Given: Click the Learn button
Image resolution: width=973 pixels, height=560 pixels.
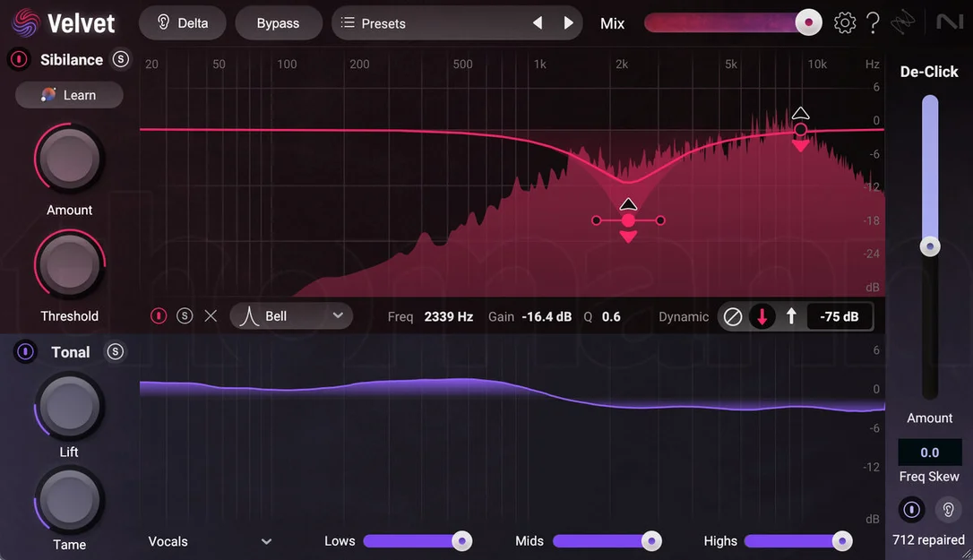Looking at the screenshot, I should tap(69, 95).
